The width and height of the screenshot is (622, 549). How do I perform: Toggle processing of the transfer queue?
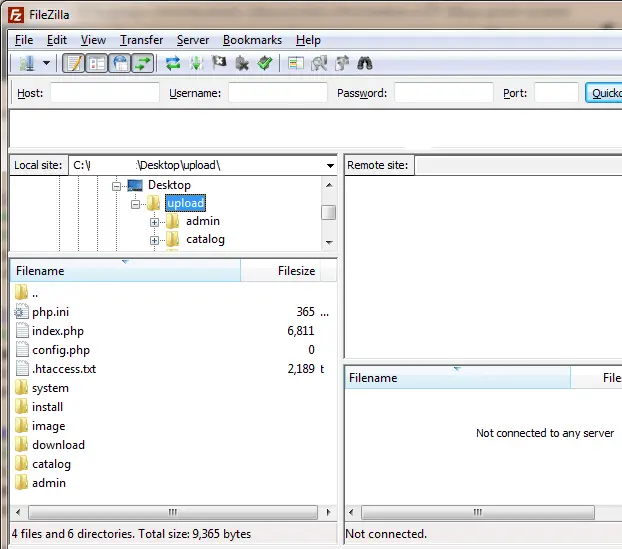tap(196, 63)
